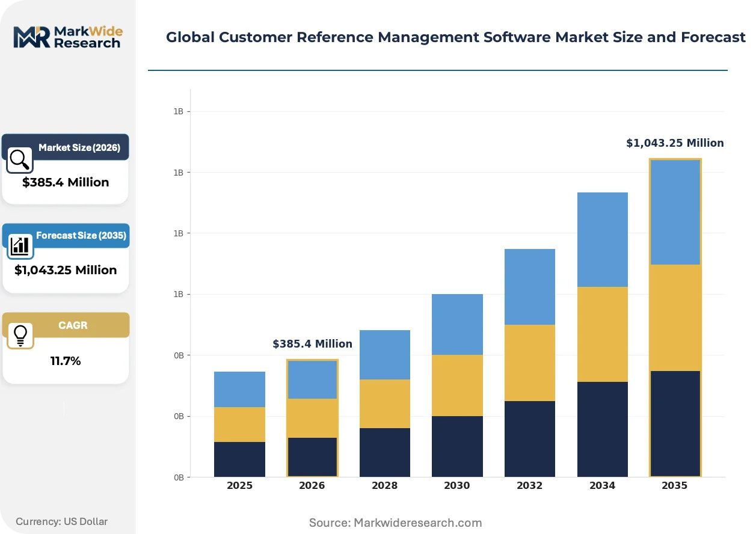Click the 2034 x-axis label
This screenshot has height=534, width=756.
[602, 486]
